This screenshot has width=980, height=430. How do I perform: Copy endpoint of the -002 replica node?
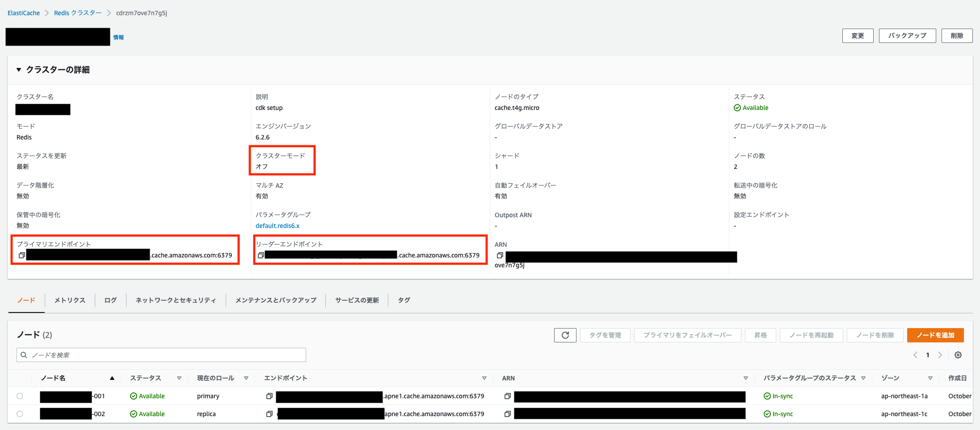click(x=269, y=414)
